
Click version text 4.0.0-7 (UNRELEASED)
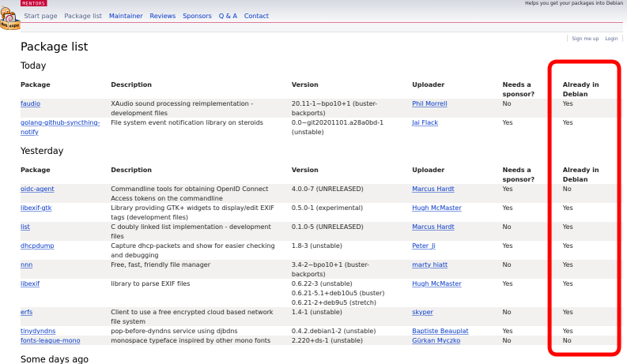327,189
